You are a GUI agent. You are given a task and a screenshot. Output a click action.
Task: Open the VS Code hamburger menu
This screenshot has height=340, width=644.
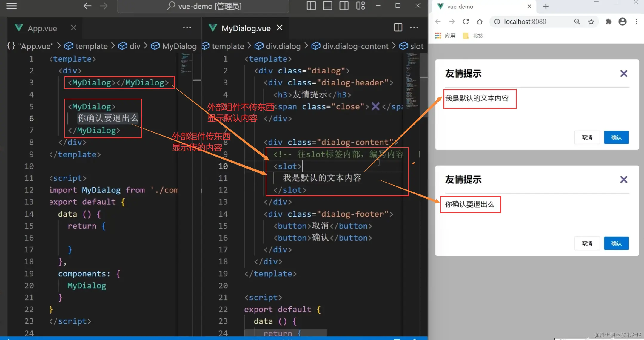[11, 6]
